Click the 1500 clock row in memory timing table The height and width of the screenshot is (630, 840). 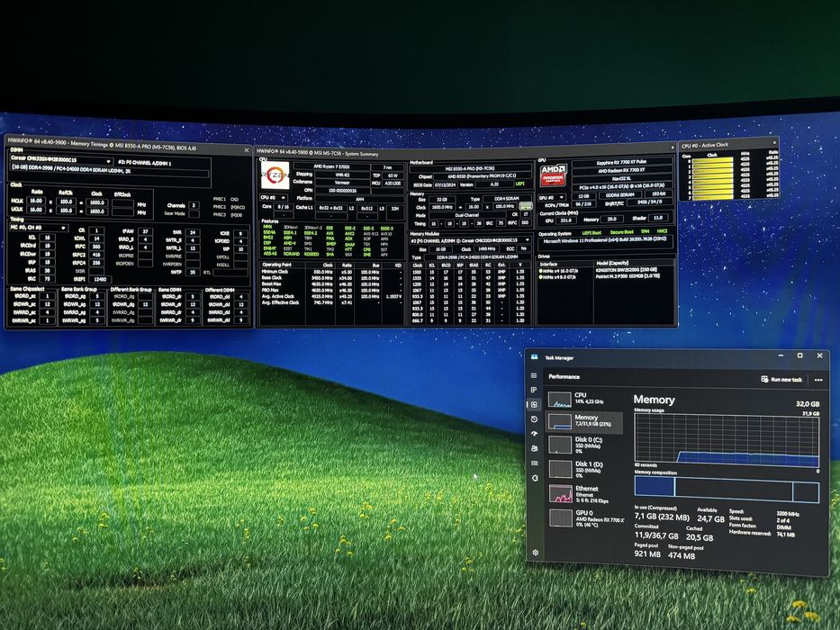click(x=470, y=272)
